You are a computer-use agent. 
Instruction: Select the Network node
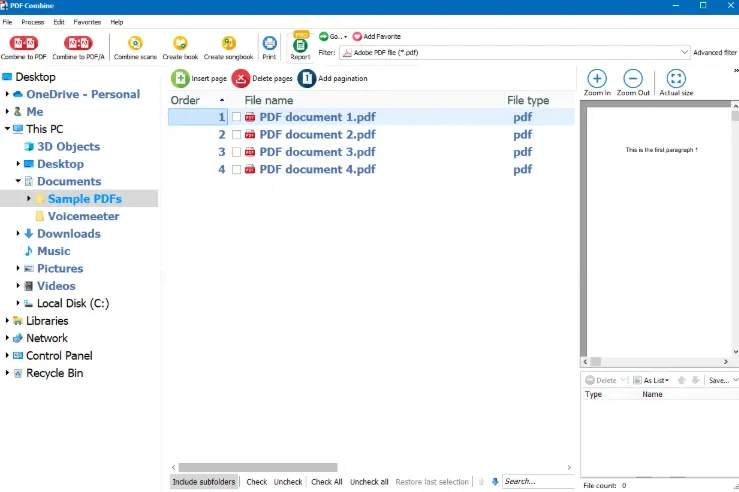coord(47,338)
